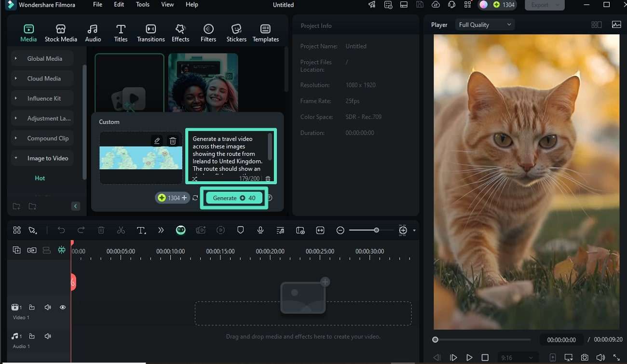This screenshot has height=364, width=627.
Task: Open the 9:16 aspect ratio dropdown
Action: (517, 358)
